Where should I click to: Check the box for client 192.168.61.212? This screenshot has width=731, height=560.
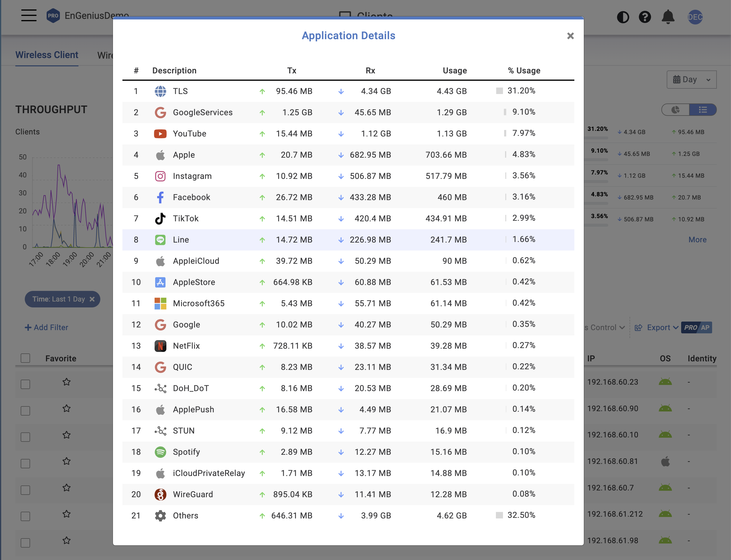[25, 516]
